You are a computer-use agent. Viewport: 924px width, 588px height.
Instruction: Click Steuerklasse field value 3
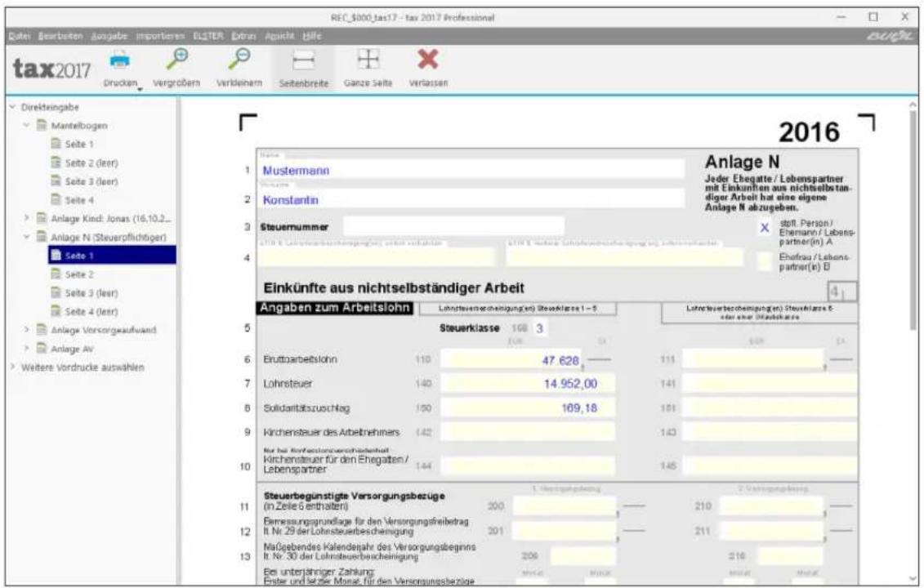point(538,328)
